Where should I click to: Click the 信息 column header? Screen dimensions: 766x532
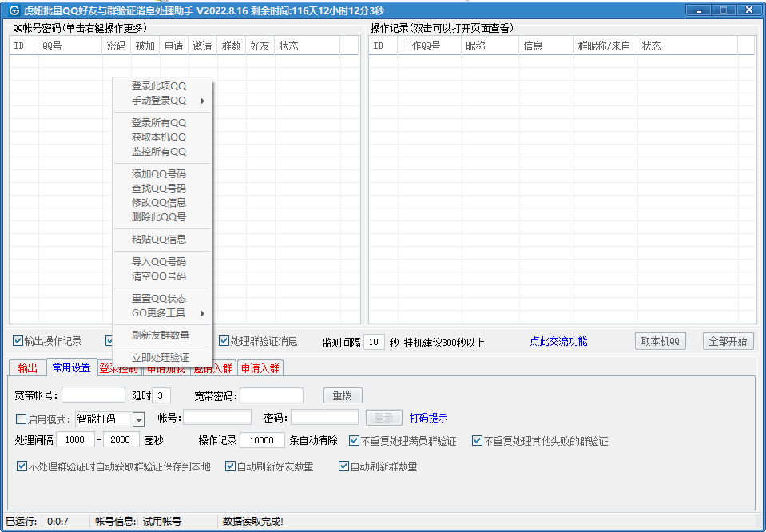[x=546, y=46]
